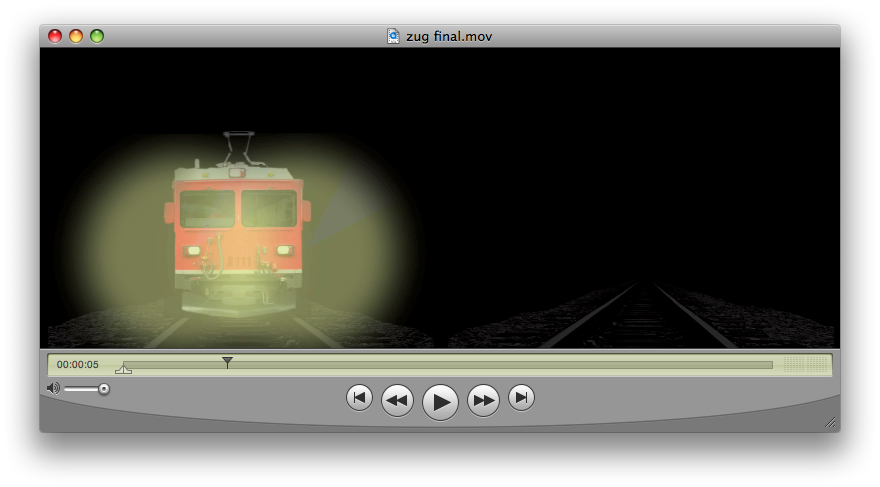Image resolution: width=880 pixels, height=487 pixels.
Task: Click the volume slider knob
Action: click(103, 388)
